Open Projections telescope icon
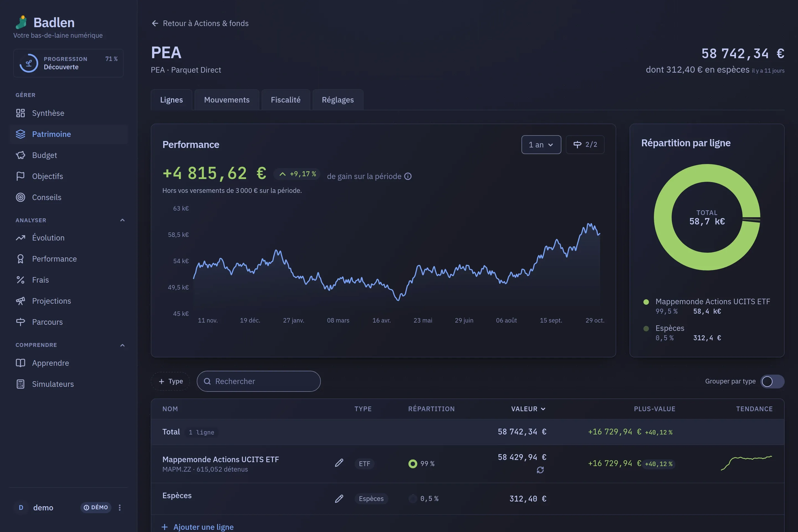This screenshot has height=532, width=798. [x=20, y=301]
